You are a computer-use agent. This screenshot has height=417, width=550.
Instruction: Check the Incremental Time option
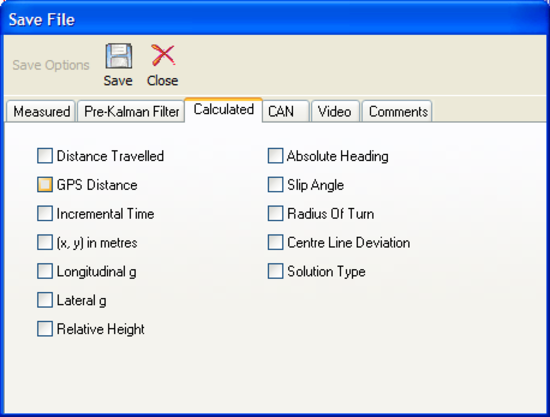pyautogui.click(x=45, y=213)
